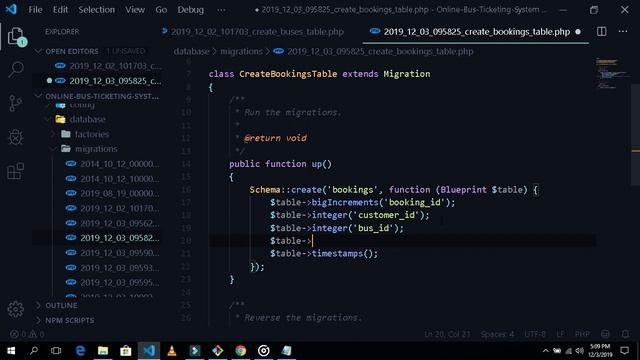Change end of line sequence LF
This screenshot has width=640, height=360.
pyautogui.click(x=560, y=334)
